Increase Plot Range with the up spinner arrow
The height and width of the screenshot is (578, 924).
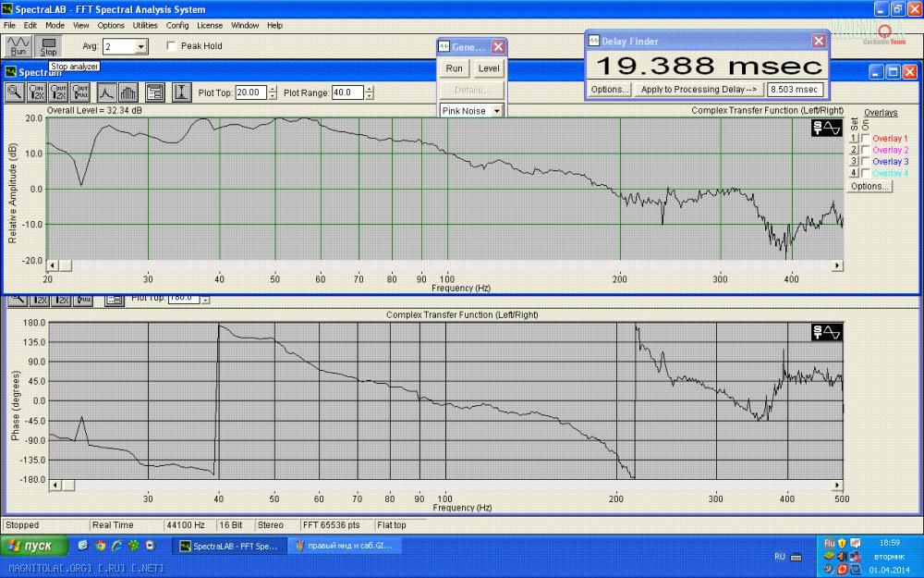pyautogui.click(x=371, y=89)
